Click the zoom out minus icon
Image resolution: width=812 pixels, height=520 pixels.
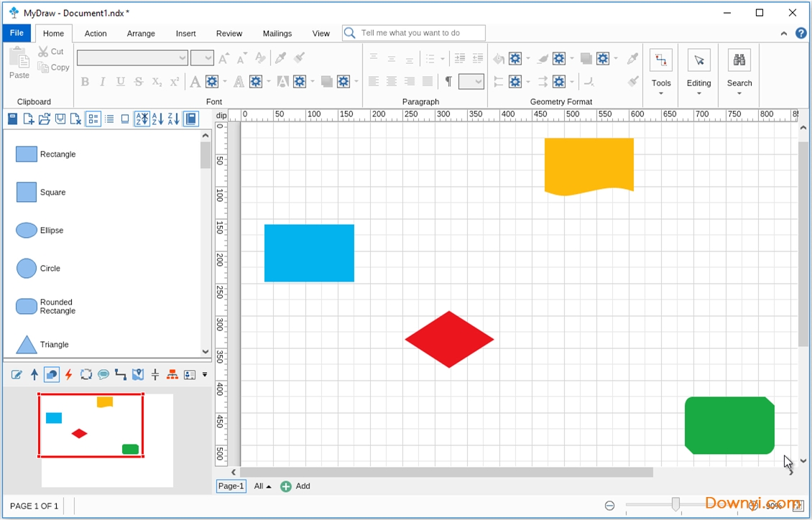point(609,506)
